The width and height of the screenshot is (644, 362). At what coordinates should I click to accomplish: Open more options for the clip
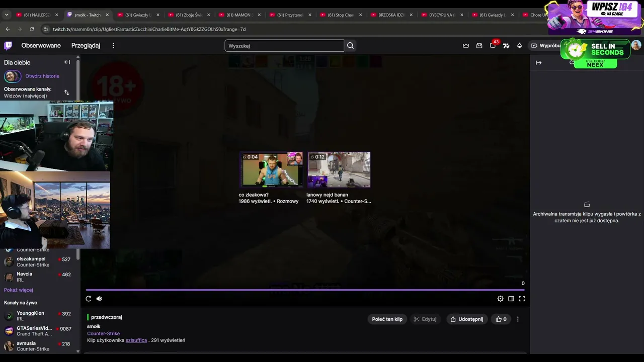coord(518,319)
